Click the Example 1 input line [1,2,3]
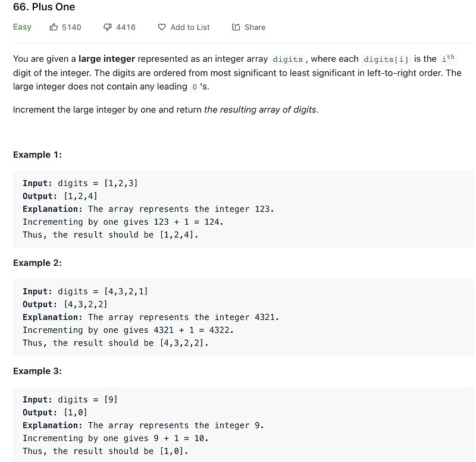This screenshot has width=476, height=462. [x=80, y=183]
